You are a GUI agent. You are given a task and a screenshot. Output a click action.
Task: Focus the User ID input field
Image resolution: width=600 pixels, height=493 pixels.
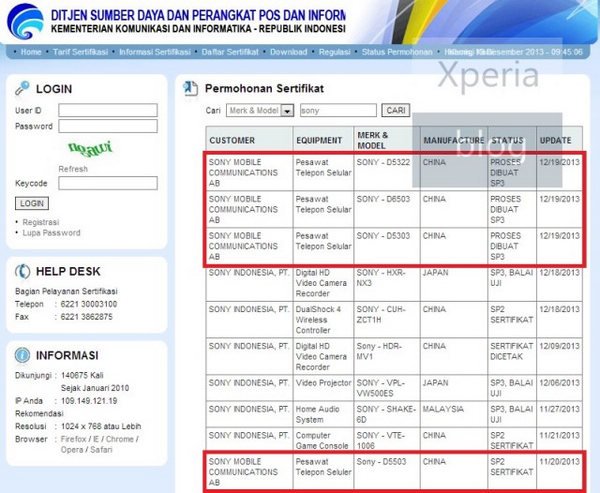(108, 110)
